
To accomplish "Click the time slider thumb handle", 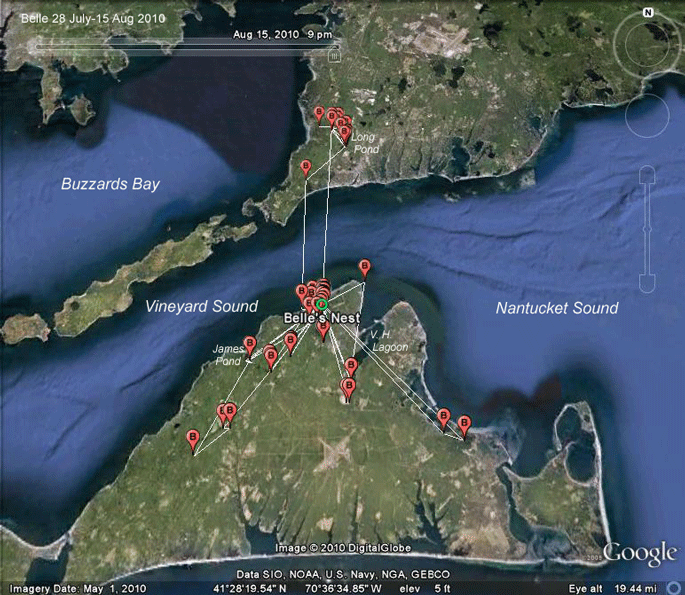I will coord(335,55).
